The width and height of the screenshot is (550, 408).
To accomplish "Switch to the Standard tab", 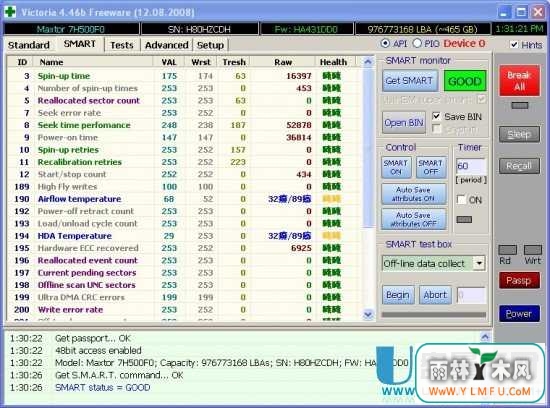I will coord(29,45).
